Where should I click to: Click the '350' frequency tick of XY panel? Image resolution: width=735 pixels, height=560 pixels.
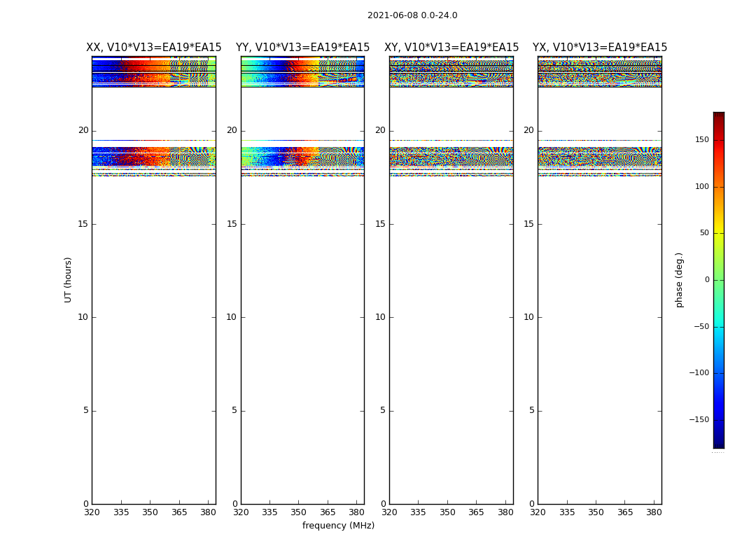pos(447,512)
